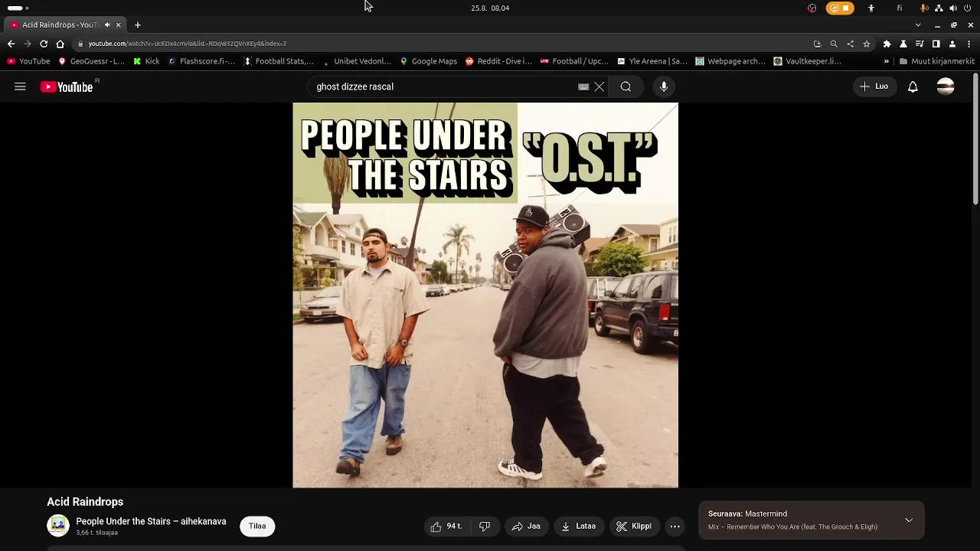The width and height of the screenshot is (980, 551).
Task: Open the browser profile icon
Action: tap(952, 44)
